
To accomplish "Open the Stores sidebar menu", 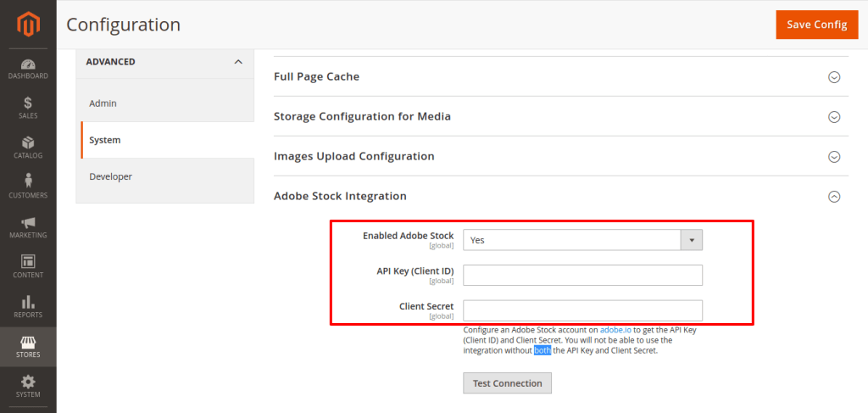I will (x=28, y=347).
